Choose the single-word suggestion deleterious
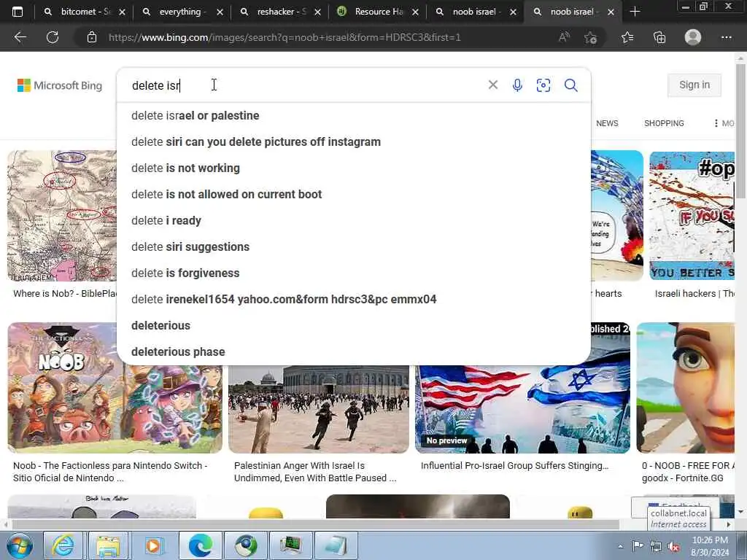Screen dimensions: 747x560 (354, 326)
